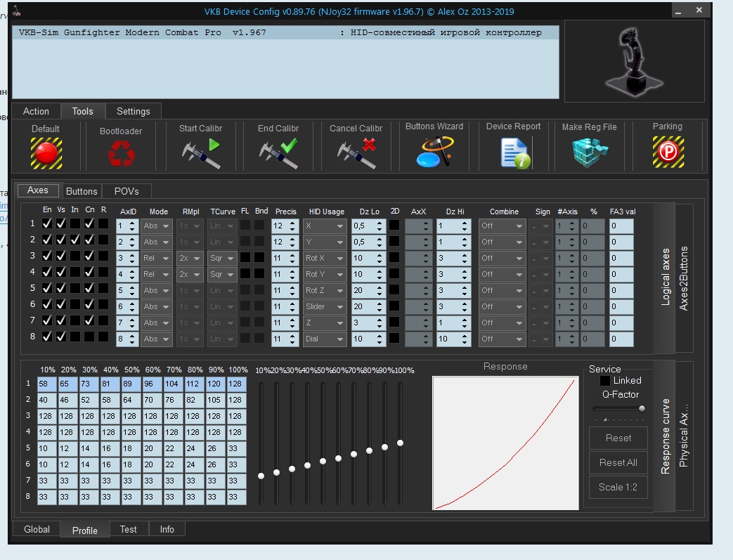
Task: Start calibration with Start Calibr icon
Action: [x=201, y=153]
